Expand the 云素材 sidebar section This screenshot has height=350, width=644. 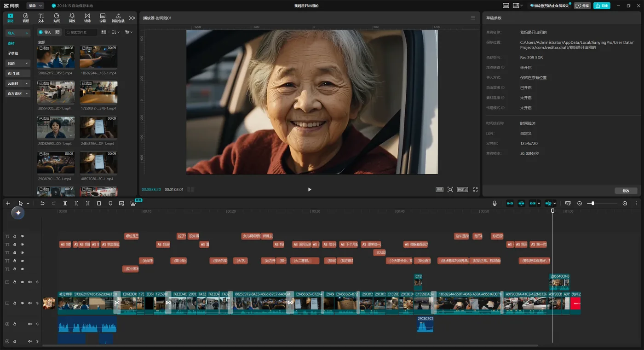tap(17, 83)
